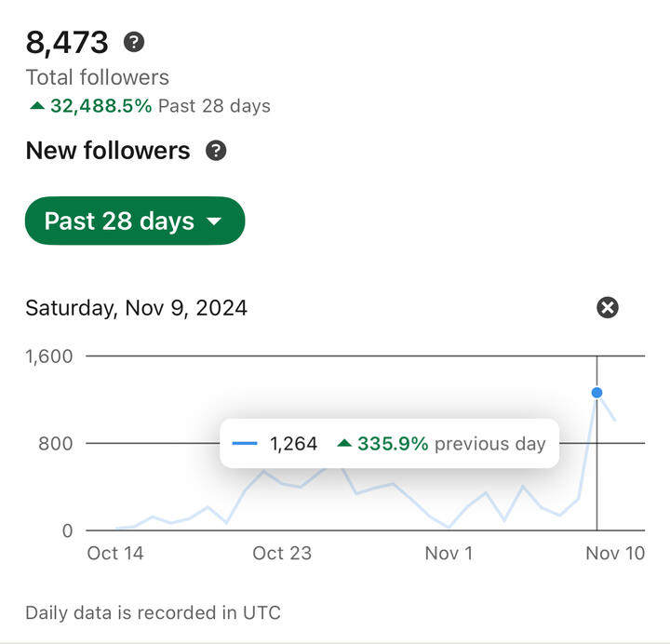Click the Total followers label

coord(97,78)
